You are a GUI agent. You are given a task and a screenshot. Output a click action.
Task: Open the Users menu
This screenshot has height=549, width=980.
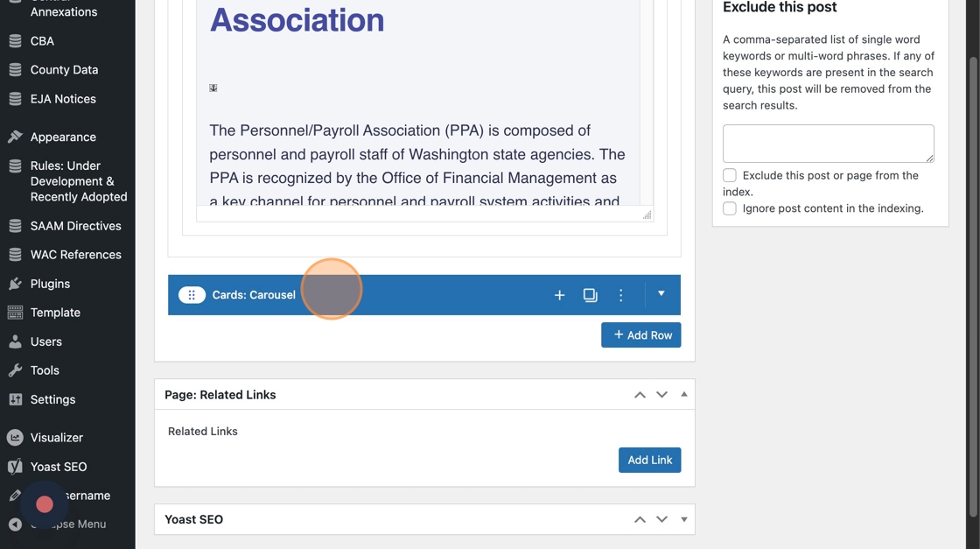(x=45, y=341)
